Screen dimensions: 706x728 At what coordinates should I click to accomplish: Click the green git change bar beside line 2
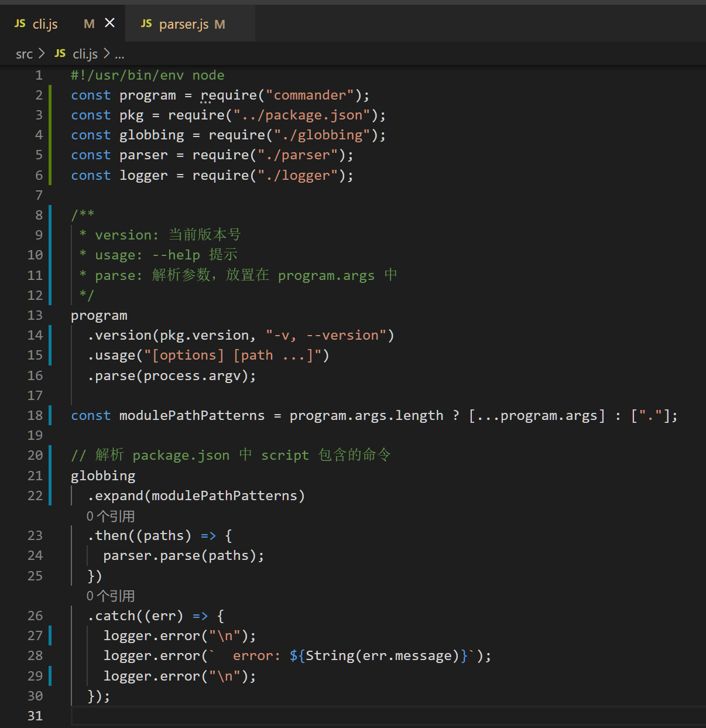click(50, 95)
